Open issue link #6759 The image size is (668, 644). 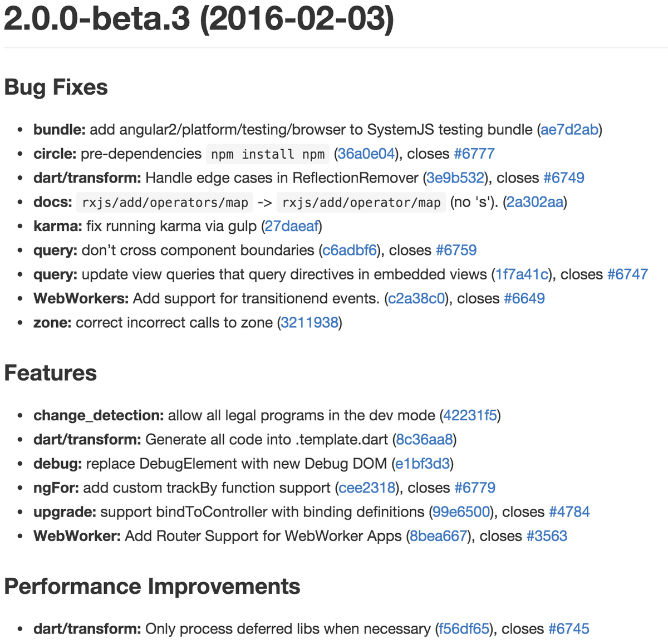click(456, 250)
